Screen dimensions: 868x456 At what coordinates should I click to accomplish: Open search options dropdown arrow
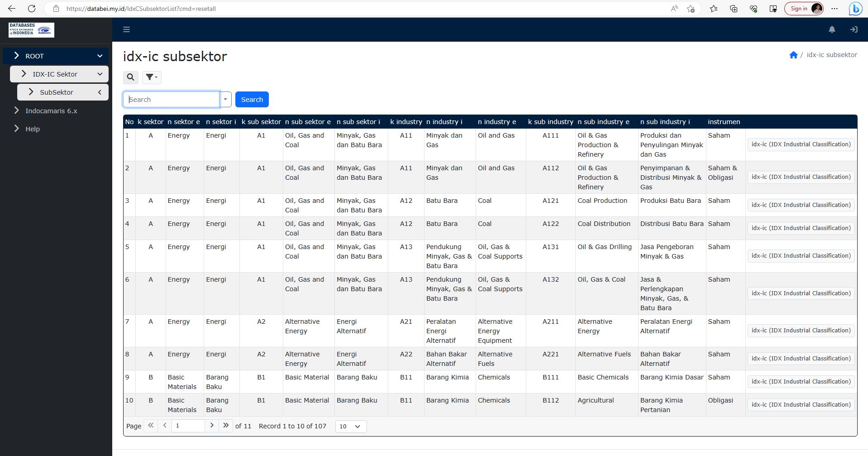point(225,100)
